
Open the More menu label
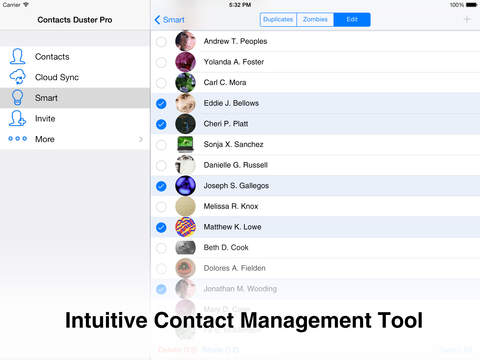(45, 139)
